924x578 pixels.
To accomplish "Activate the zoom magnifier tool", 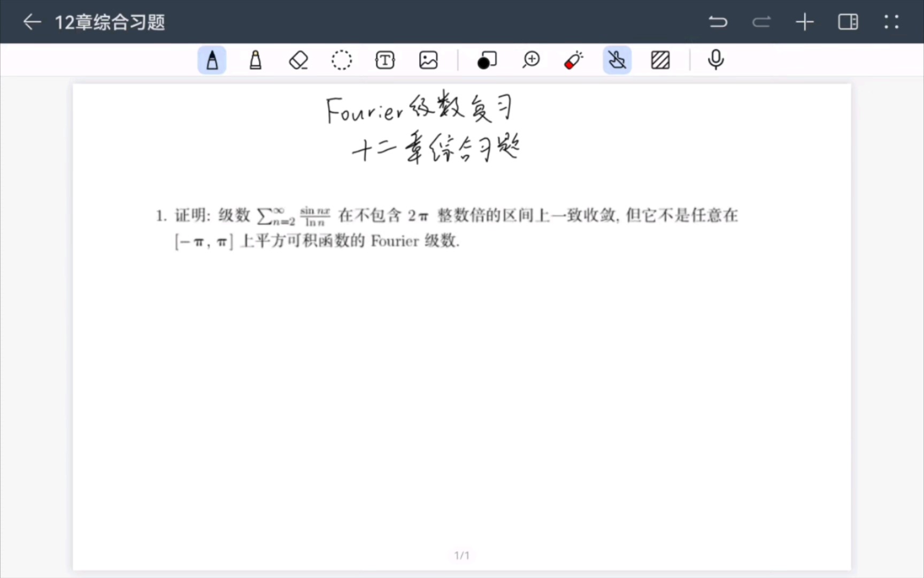I will (531, 60).
